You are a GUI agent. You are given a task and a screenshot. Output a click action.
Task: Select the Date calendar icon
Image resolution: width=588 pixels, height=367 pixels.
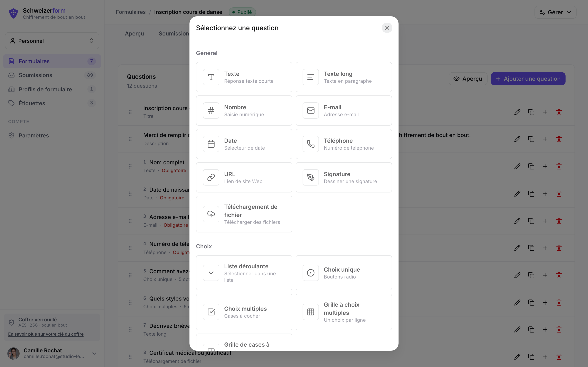[x=211, y=144]
